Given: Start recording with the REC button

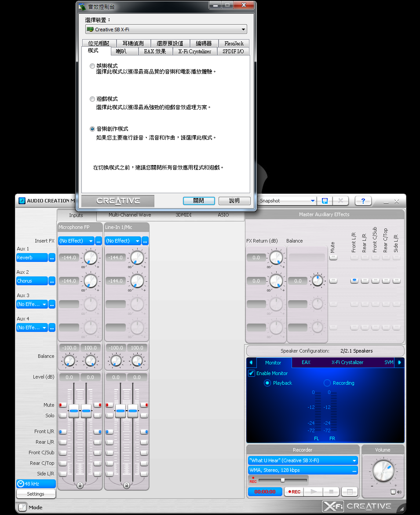Looking at the screenshot, I should click(294, 492).
